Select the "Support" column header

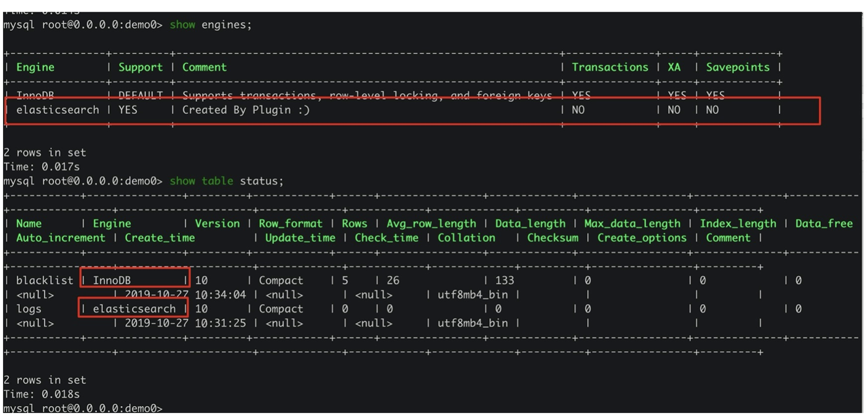(141, 67)
